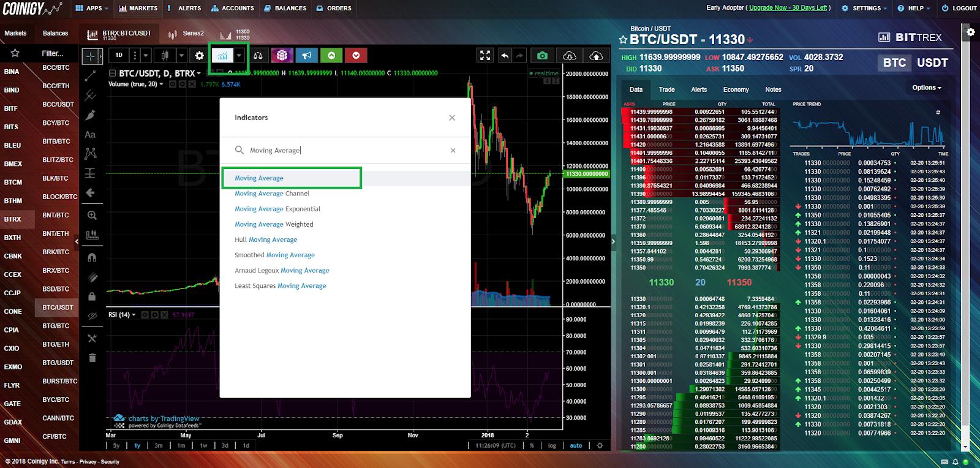980x468 pixels.
Task: Select the back arrow marker tool
Action: tap(91, 193)
